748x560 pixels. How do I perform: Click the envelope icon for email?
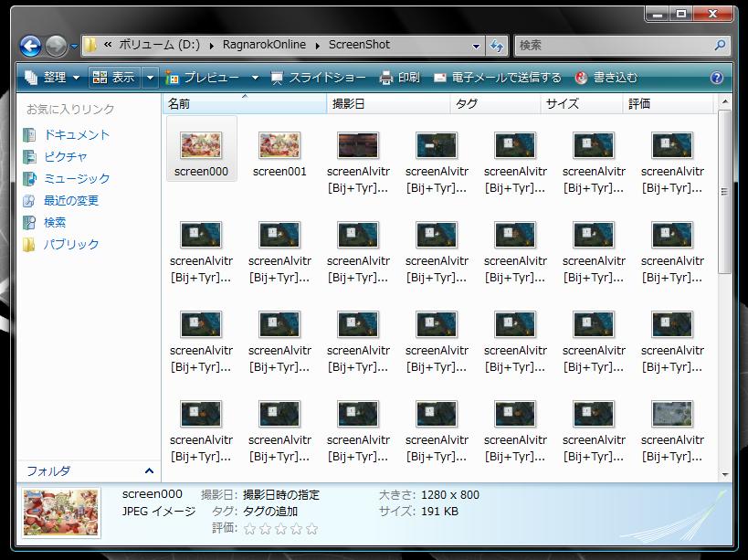[x=440, y=78]
